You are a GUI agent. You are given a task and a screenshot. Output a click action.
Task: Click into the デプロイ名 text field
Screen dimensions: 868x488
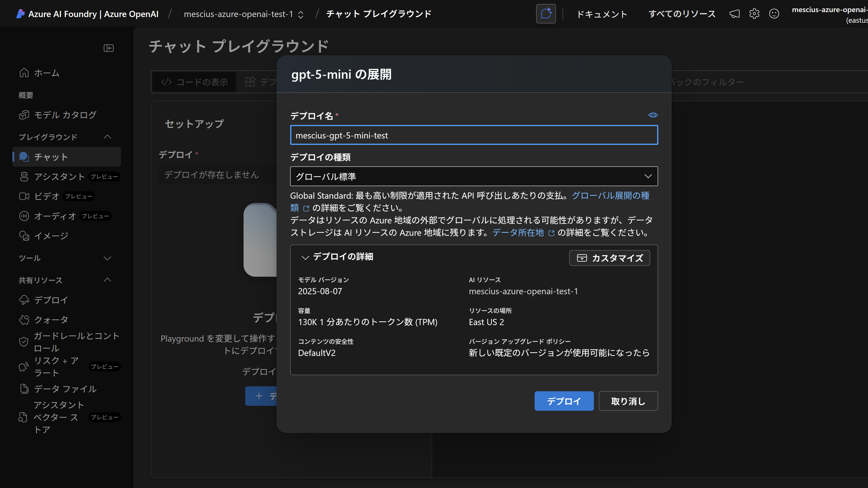[x=474, y=135]
